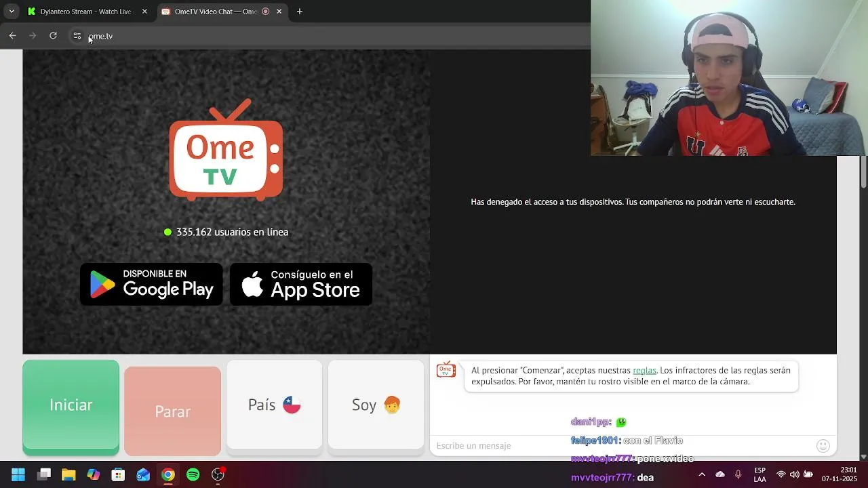This screenshot has height=488, width=868.
Task: Go back to previous page in Chrome
Action: coord(12,36)
